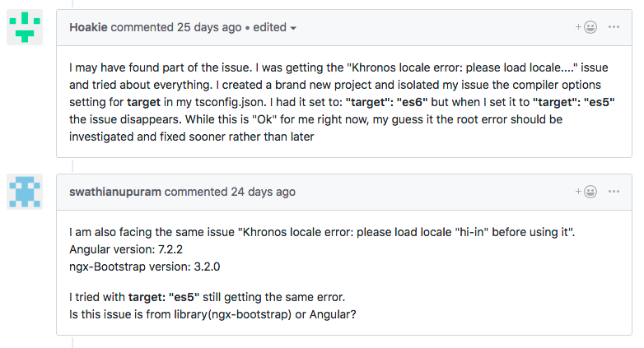Open the Hoakie username profile link

88,27
